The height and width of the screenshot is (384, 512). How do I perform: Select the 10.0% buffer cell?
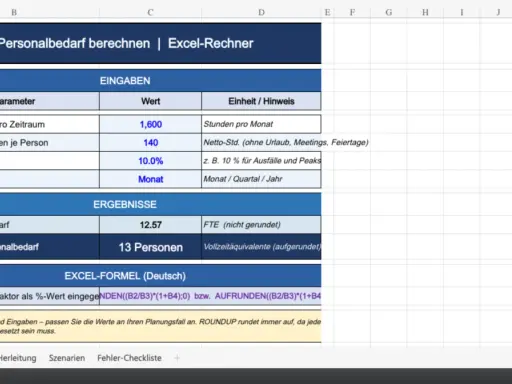150,161
